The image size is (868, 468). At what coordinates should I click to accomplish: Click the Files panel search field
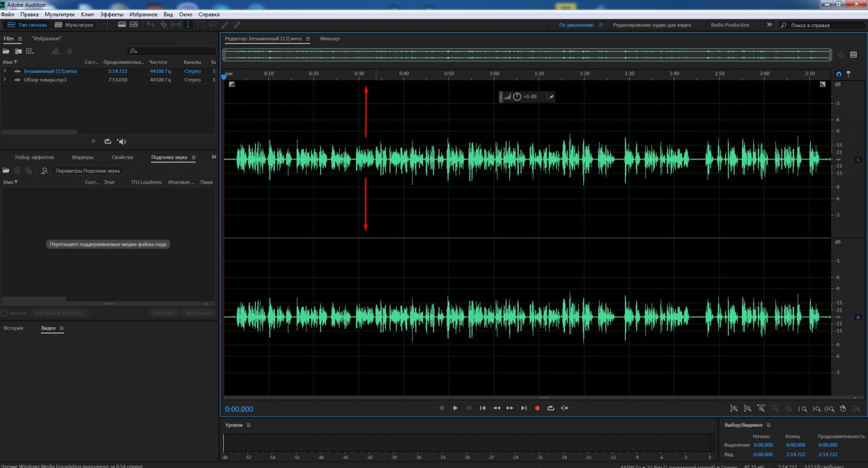click(x=171, y=51)
